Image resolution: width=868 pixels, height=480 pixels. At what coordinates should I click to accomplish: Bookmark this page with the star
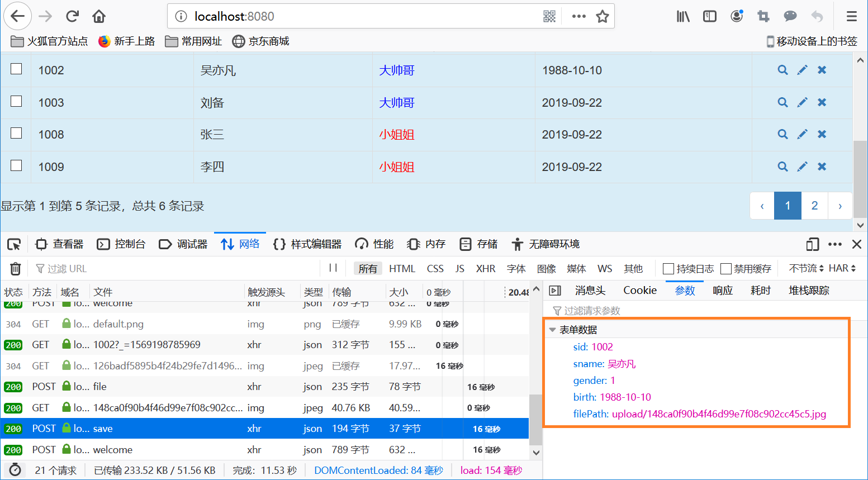[603, 16]
